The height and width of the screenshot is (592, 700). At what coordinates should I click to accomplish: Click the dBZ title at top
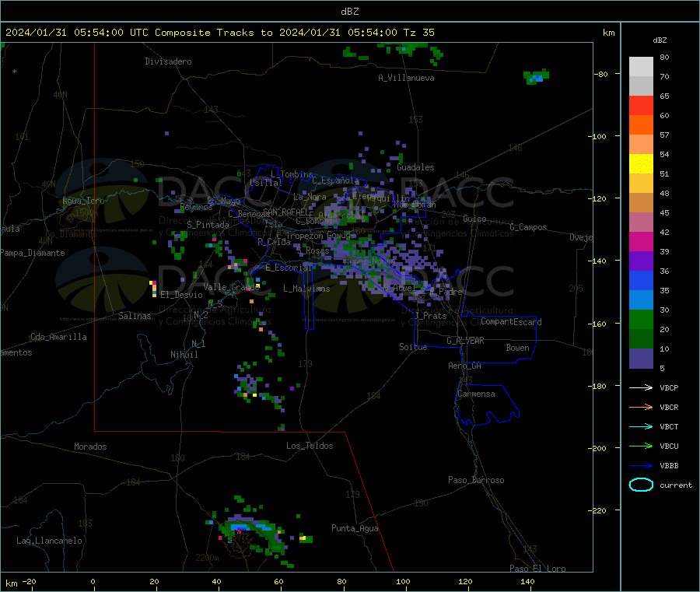[x=349, y=12]
